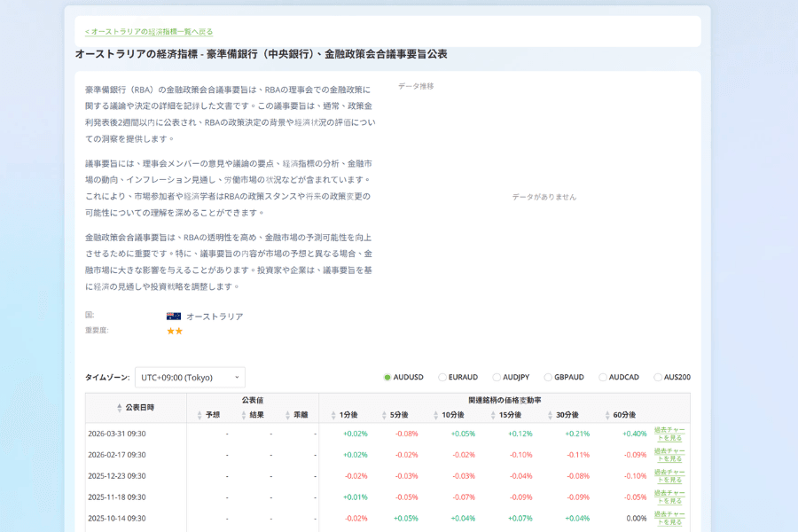This screenshot has height=532, width=798.
Task: Select the AUDCAD radio button
Action: click(603, 377)
